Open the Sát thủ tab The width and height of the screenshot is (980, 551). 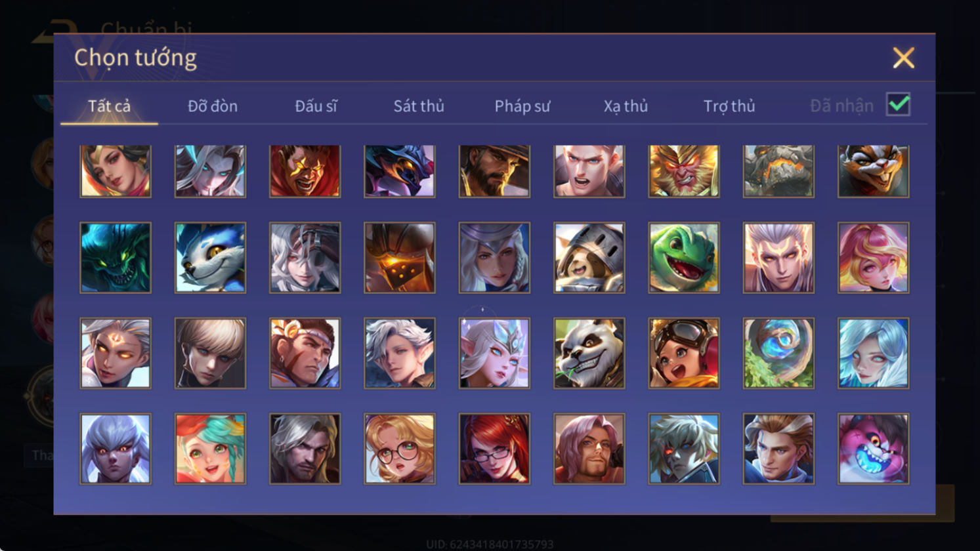[419, 106]
